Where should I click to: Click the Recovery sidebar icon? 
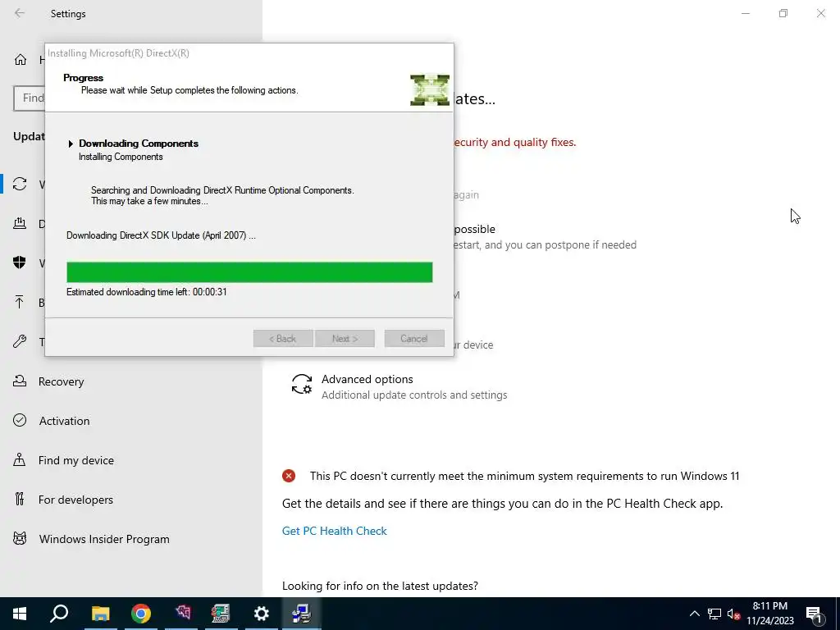coord(20,381)
